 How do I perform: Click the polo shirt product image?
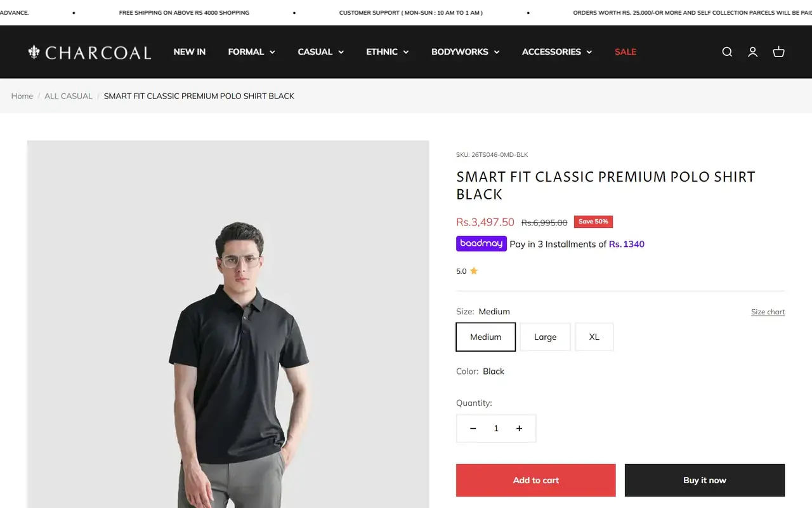coord(228,324)
